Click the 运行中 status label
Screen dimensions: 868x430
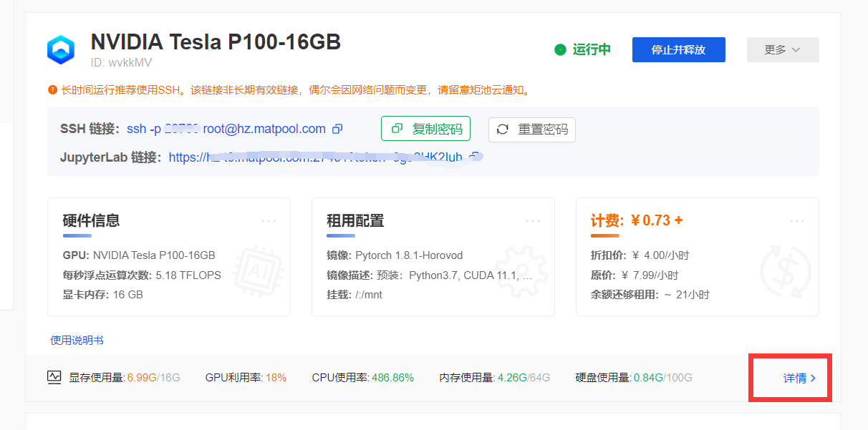(592, 49)
